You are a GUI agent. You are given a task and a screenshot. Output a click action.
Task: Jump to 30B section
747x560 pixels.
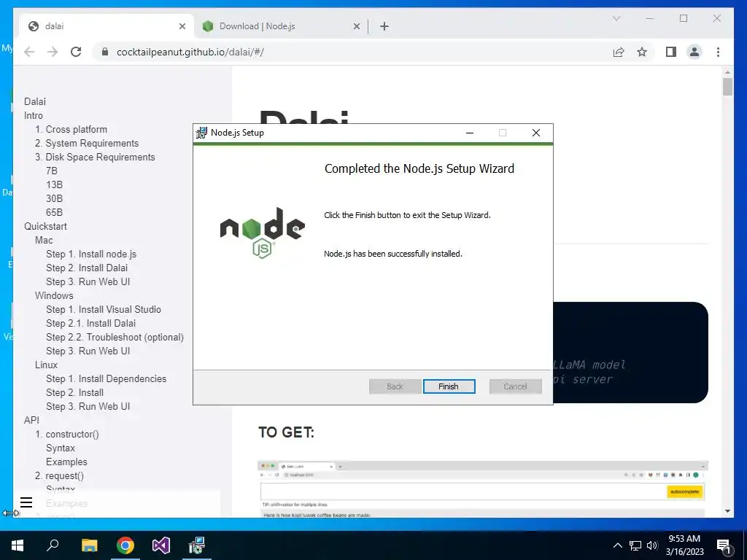tap(54, 198)
